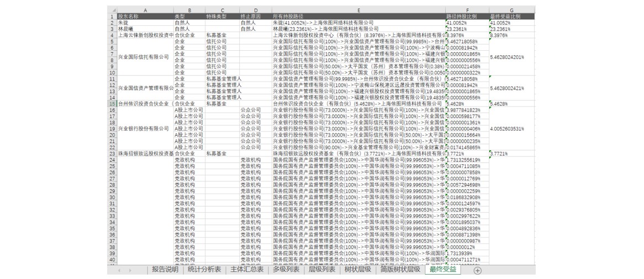Screen dimensions: 644x279
Task: Select column E by its header
Action: tap(358, 10)
